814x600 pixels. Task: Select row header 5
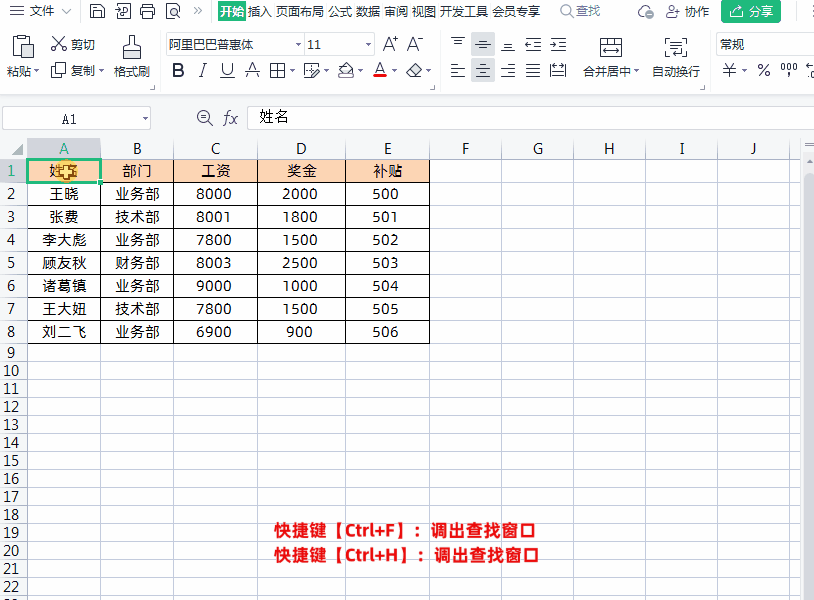[11, 263]
